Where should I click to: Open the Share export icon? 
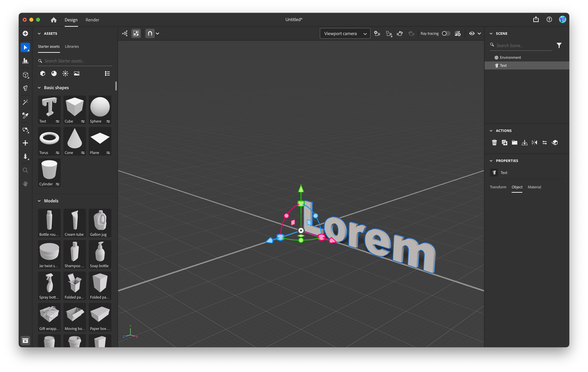[536, 20]
